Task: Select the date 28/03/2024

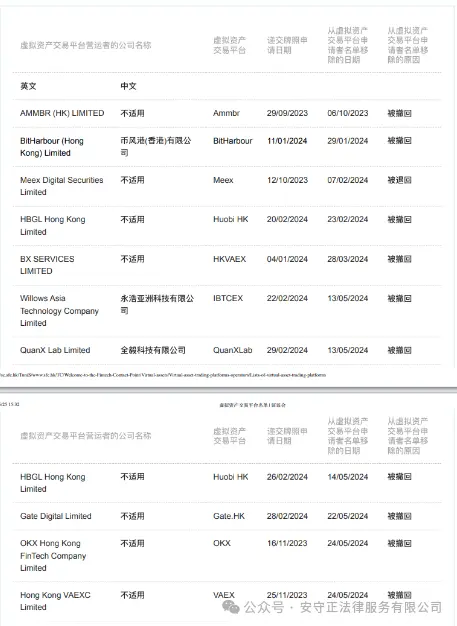Action: 348,259
